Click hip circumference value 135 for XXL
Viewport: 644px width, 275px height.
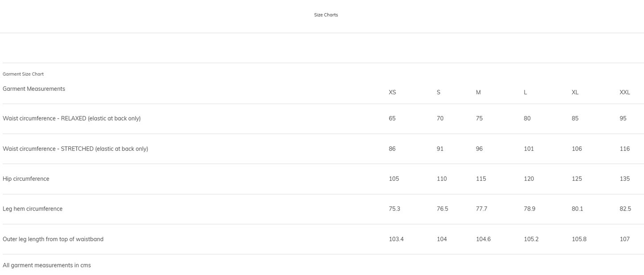(x=624, y=179)
